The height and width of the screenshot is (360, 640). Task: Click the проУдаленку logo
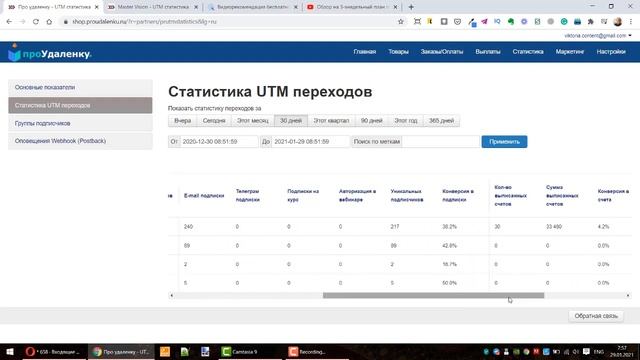[x=50, y=53]
